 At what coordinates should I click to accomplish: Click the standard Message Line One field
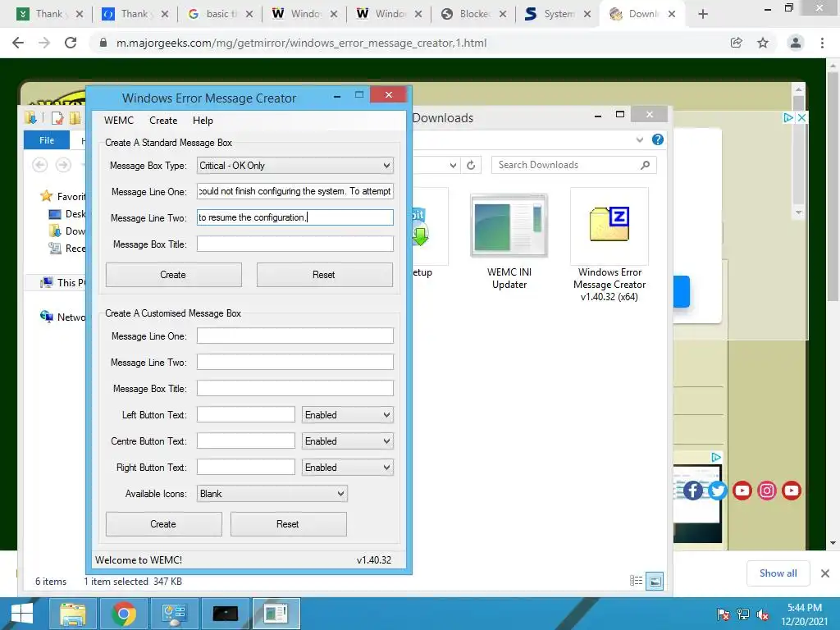[295, 191]
